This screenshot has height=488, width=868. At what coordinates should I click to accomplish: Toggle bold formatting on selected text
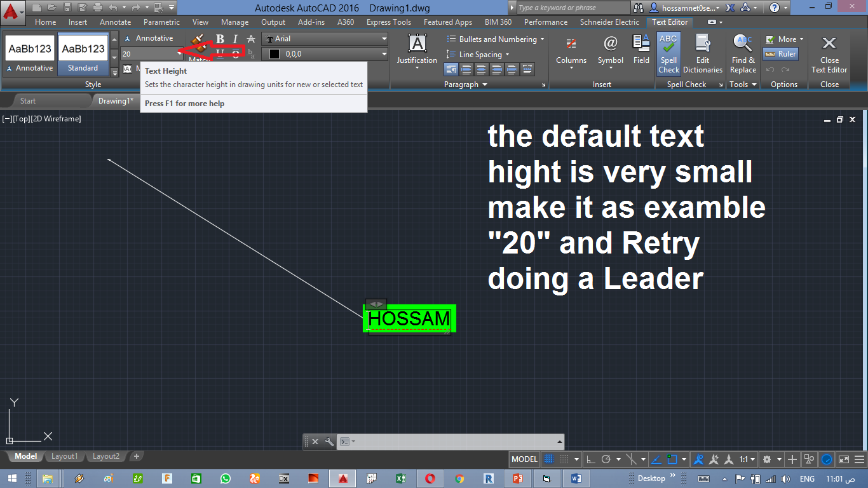pyautogui.click(x=219, y=38)
